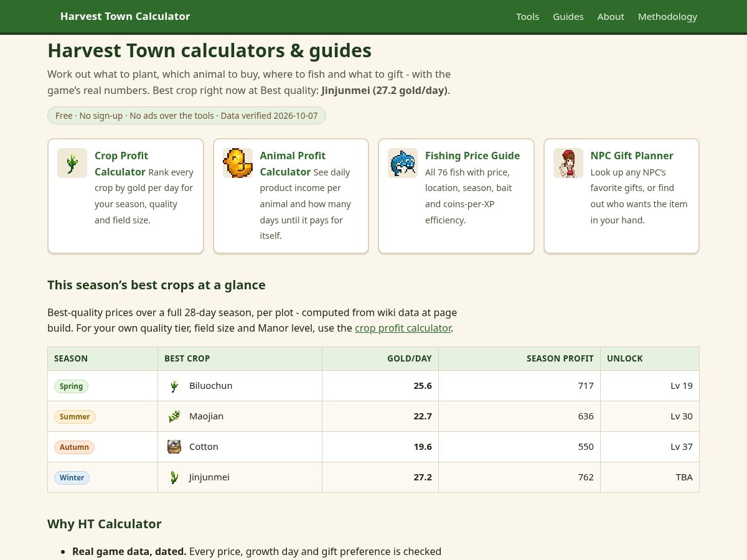Click the 'This season's best crops' heading
This screenshot has width=747, height=560.
(156, 285)
